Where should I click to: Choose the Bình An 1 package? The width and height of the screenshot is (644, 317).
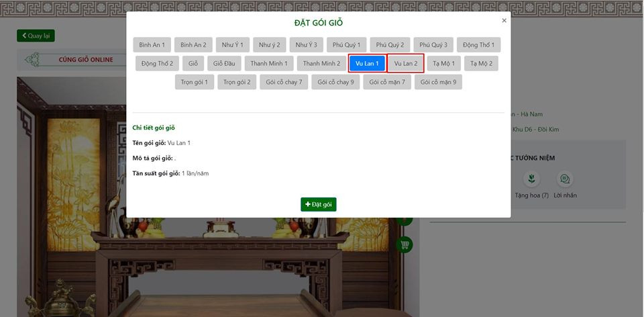coord(152,45)
